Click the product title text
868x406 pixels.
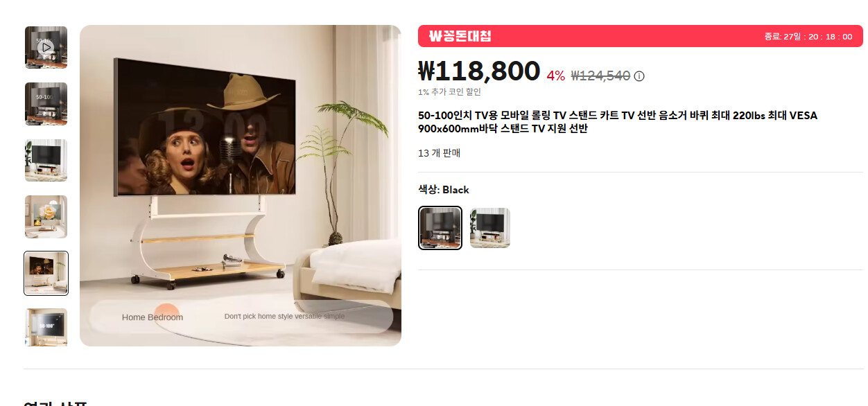tap(618, 122)
